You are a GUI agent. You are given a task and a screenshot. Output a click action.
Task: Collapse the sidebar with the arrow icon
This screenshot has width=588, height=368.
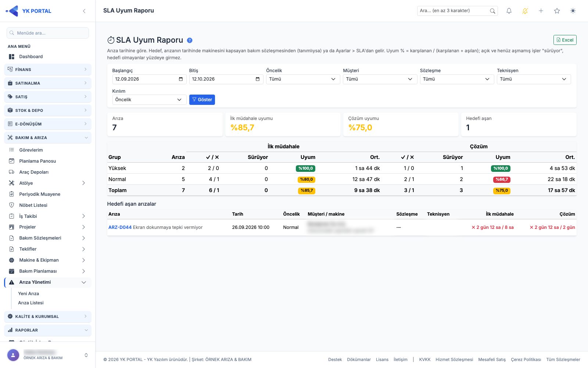coord(84,11)
